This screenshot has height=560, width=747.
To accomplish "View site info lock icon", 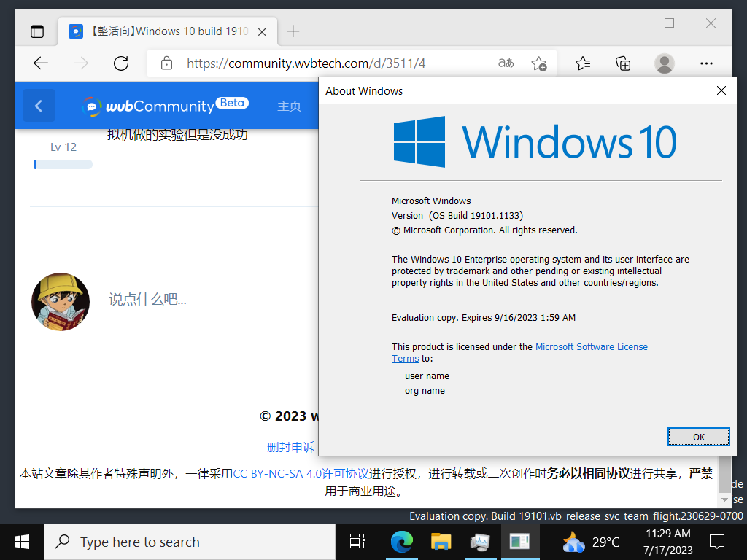I will 166,63.
